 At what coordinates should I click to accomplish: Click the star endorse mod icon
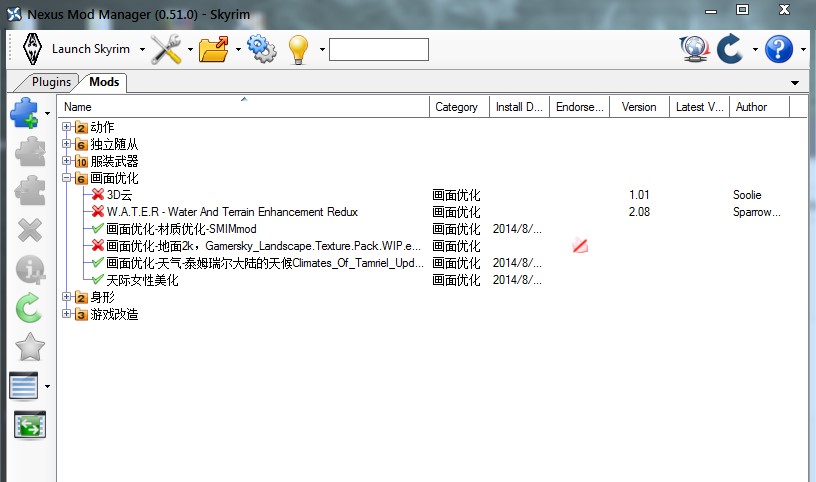pyautogui.click(x=30, y=347)
